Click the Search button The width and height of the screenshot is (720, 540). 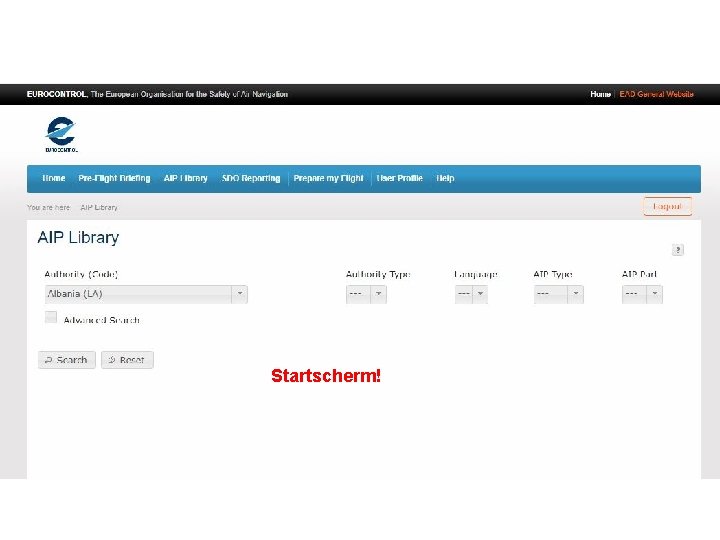[x=67, y=360]
